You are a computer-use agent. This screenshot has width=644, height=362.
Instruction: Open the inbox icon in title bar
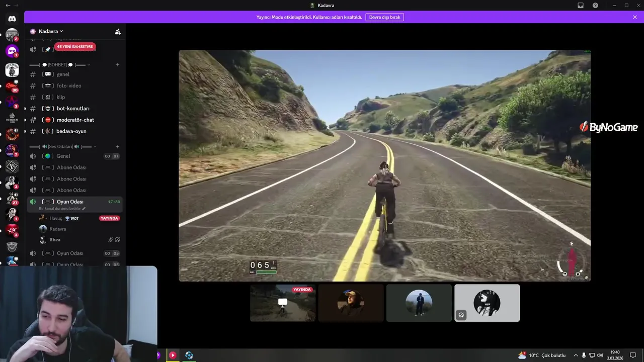click(x=581, y=5)
